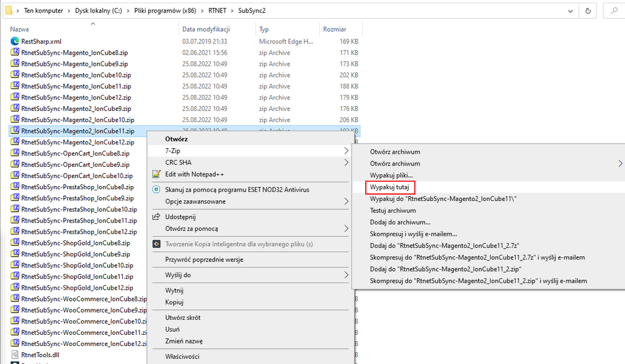Choose Właściwości in the context menu
Image resolution: width=625 pixels, height=364 pixels.
coord(182,357)
